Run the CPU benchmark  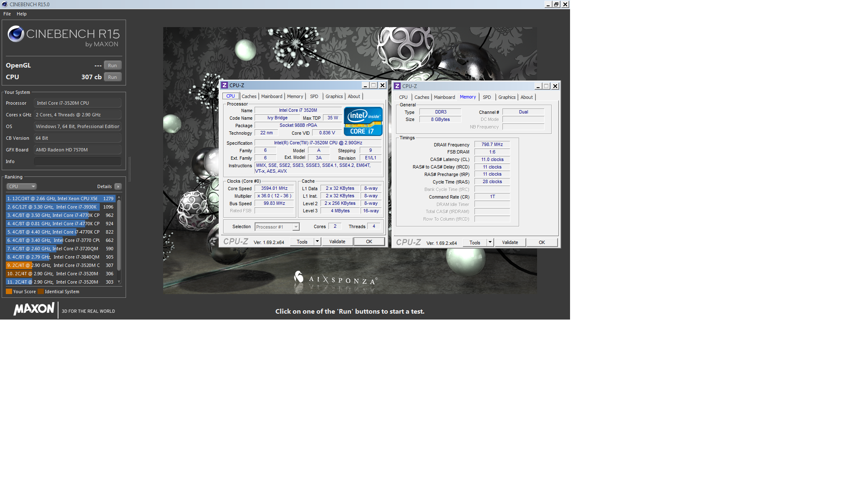coord(112,77)
